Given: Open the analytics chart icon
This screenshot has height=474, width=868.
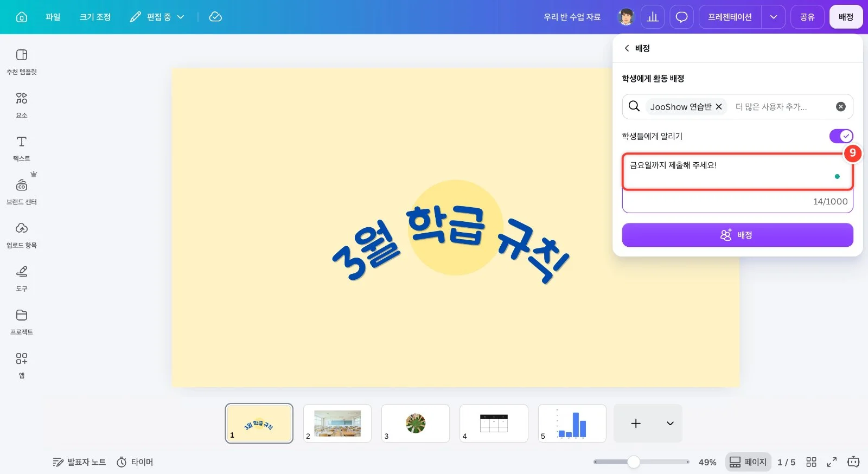Looking at the screenshot, I should pos(653,17).
